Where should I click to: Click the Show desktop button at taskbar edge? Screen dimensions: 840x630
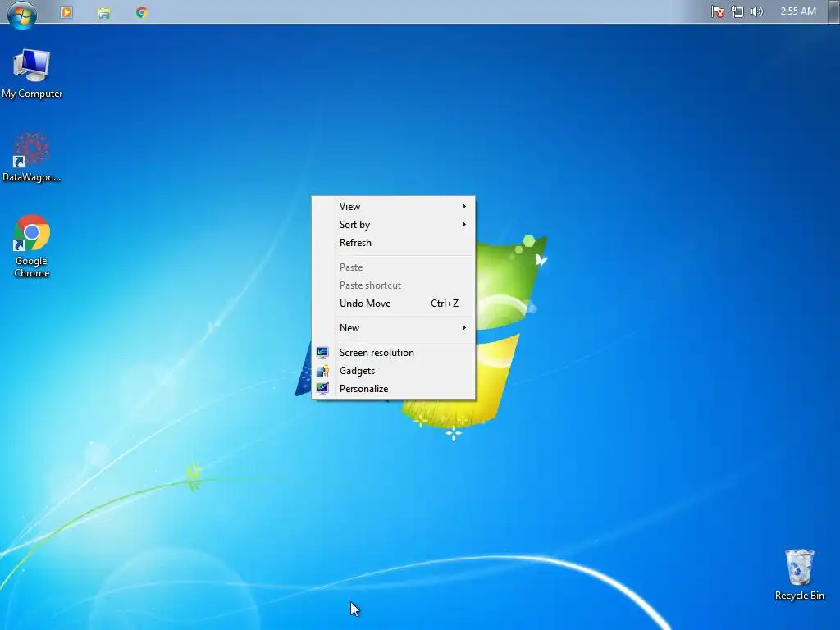pos(833,11)
